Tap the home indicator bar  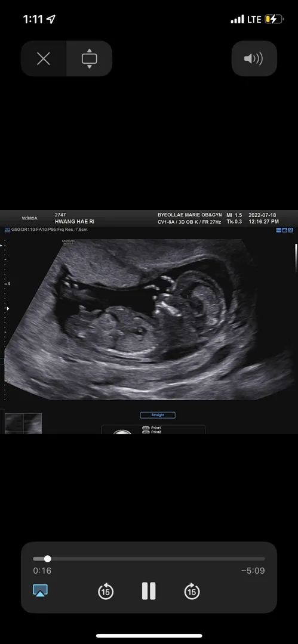[x=149, y=636]
